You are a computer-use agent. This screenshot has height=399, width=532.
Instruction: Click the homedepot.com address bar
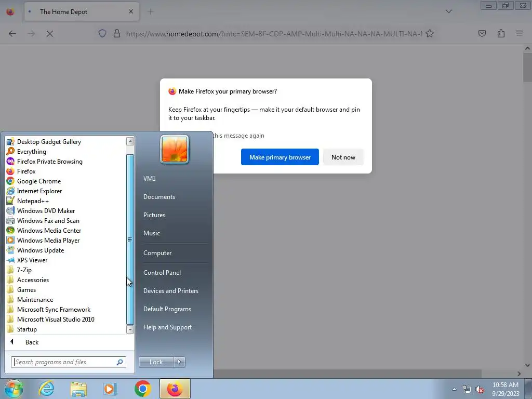click(x=274, y=34)
